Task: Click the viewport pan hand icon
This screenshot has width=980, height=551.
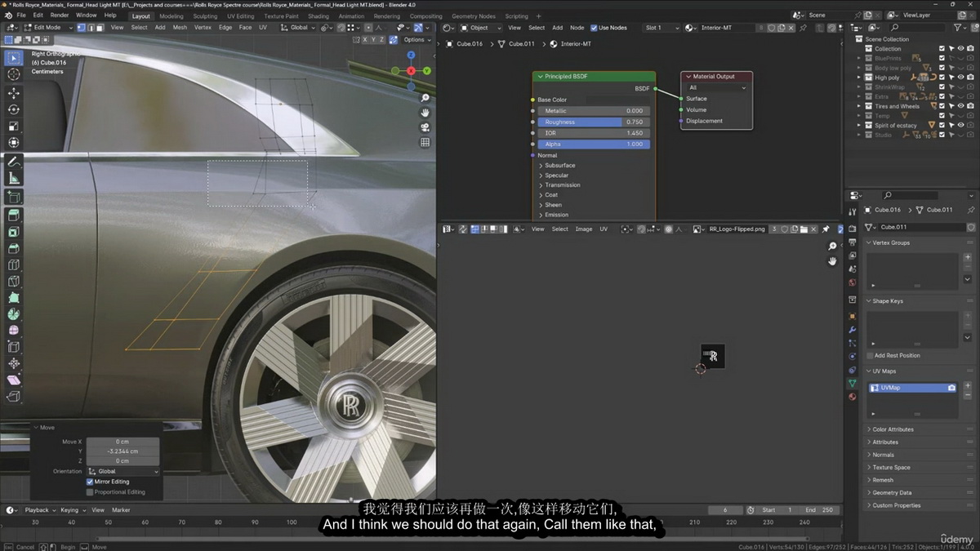Action: (425, 113)
